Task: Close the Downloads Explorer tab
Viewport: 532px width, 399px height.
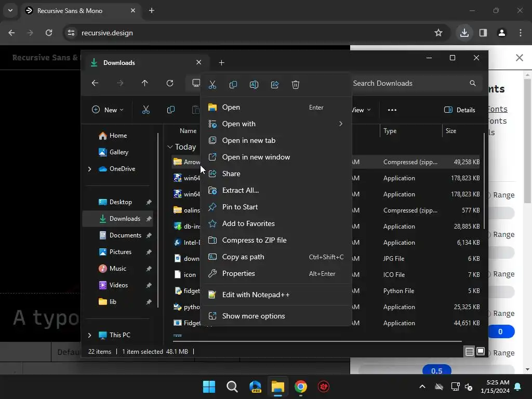Action: [x=199, y=62]
